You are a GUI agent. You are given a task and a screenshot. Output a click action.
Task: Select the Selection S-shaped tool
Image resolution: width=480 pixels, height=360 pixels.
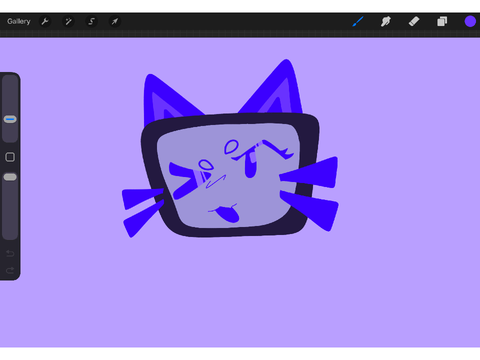point(91,22)
